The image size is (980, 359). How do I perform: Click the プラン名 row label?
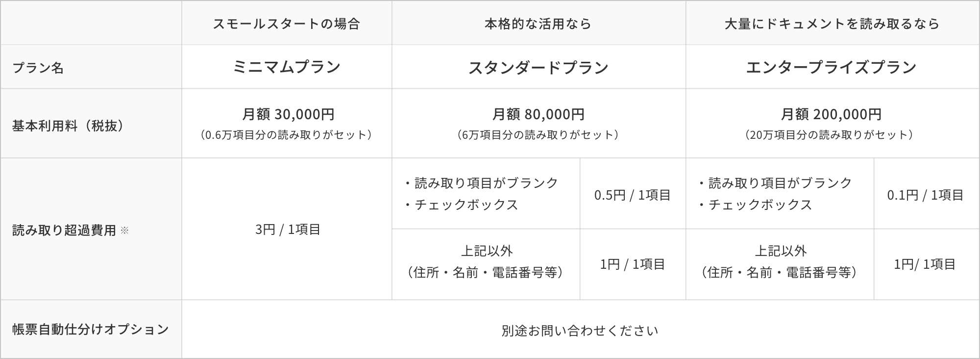pyautogui.click(x=38, y=68)
